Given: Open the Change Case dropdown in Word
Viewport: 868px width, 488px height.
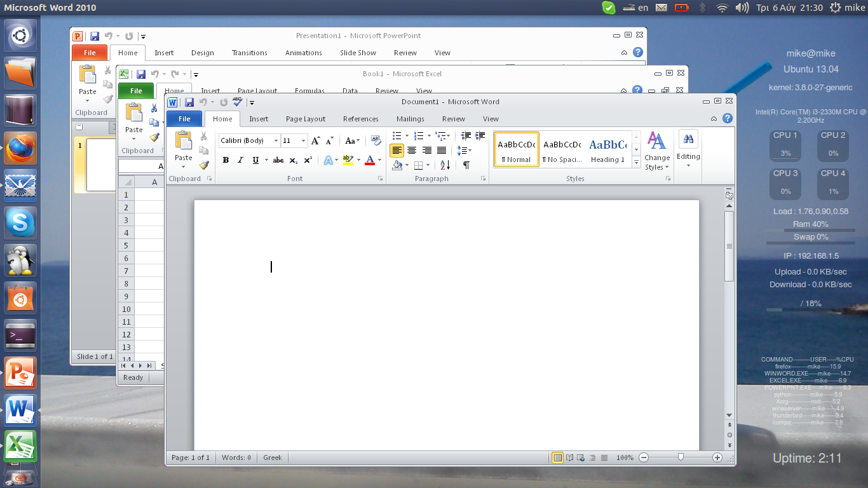Looking at the screenshot, I should coord(352,141).
